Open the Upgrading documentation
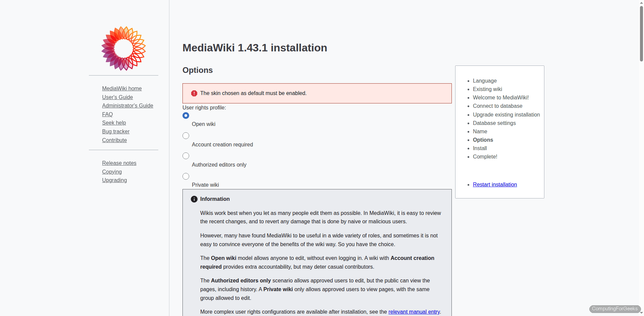 click(x=114, y=180)
